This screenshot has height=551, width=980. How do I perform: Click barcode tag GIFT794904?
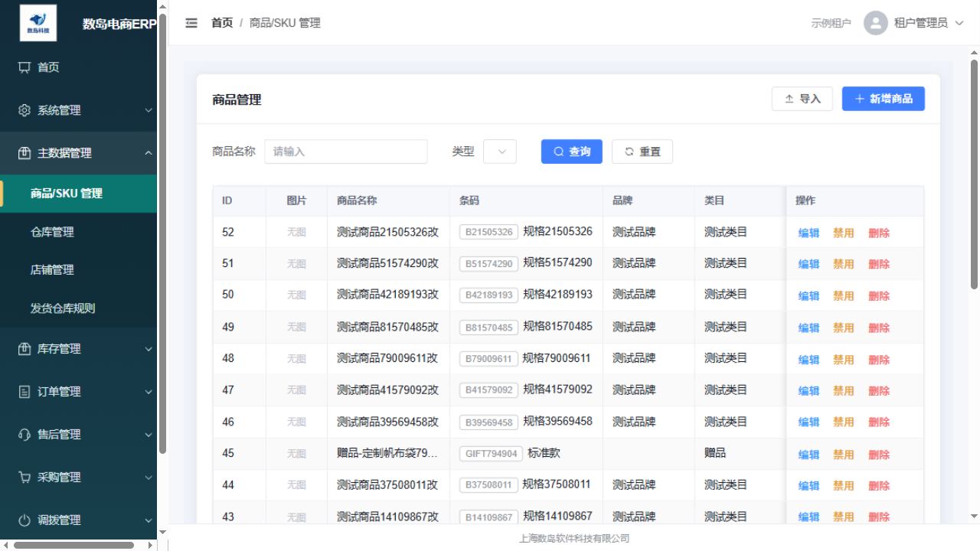(x=491, y=453)
